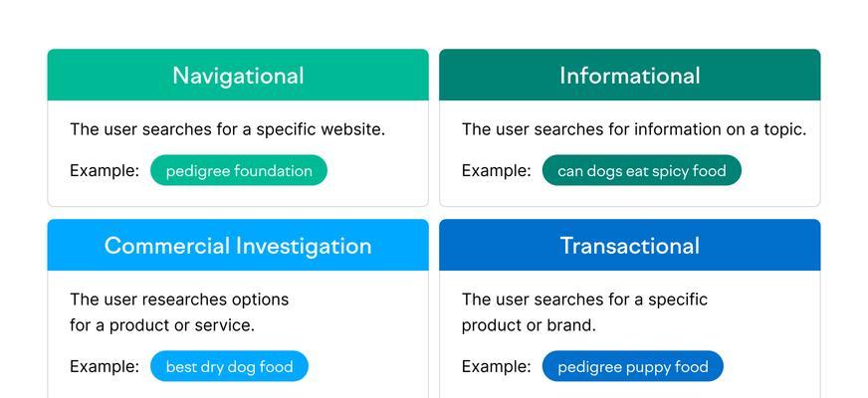Click 'Example:' label in Commercial Investigation card
Screen dimensions: 868x398
105,366
